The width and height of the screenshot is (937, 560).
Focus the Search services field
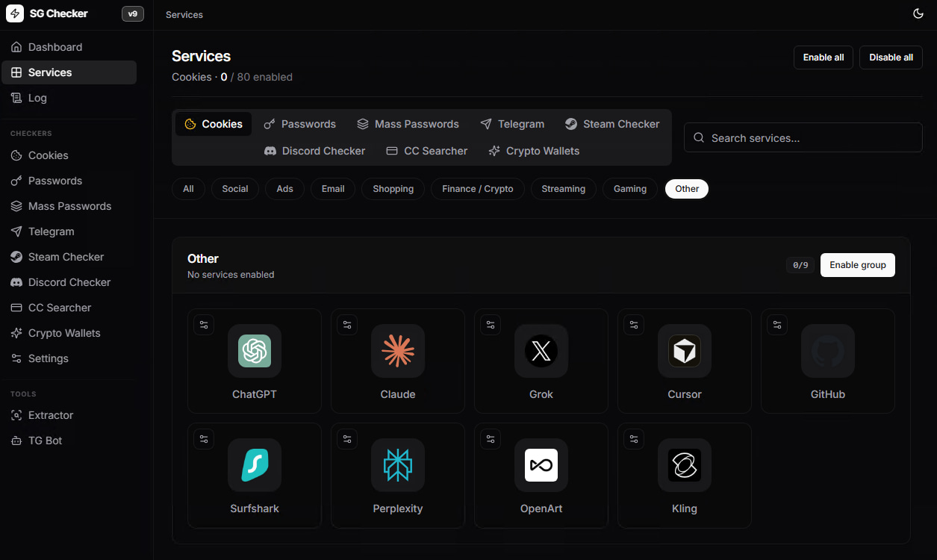click(x=803, y=138)
